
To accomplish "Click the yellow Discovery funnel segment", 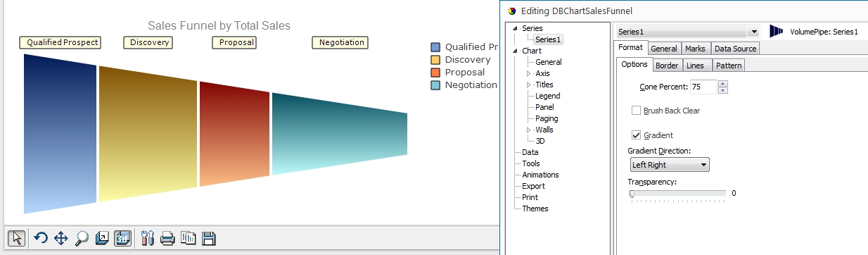I will point(148,134).
